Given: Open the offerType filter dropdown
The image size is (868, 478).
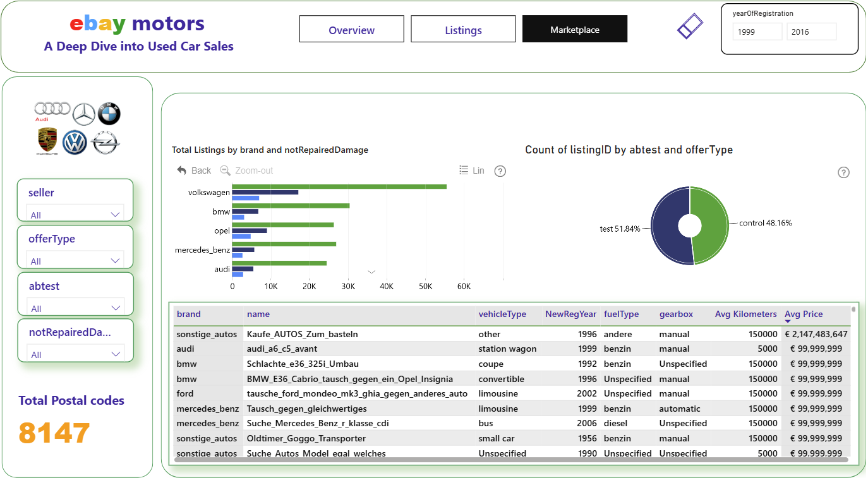Looking at the screenshot, I should pos(75,261).
